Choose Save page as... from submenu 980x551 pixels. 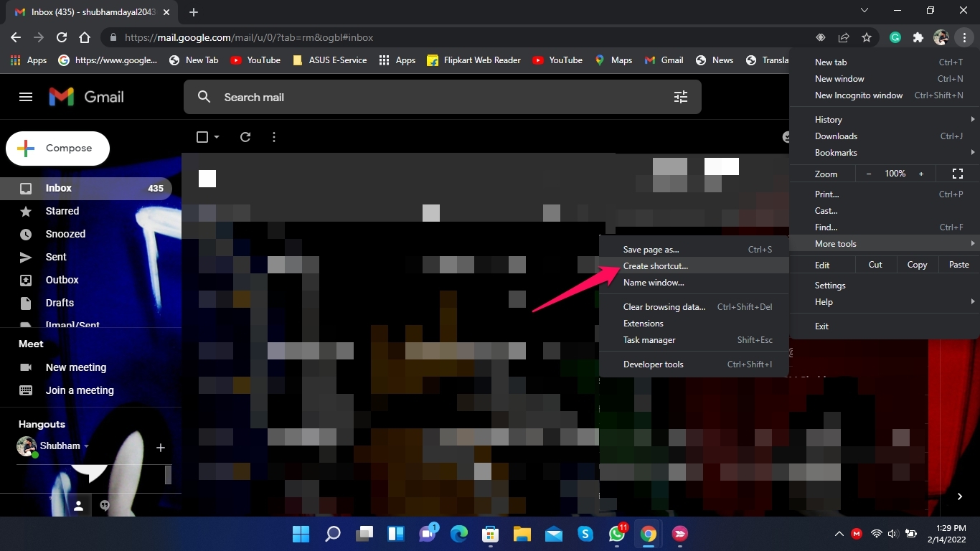(x=694, y=249)
